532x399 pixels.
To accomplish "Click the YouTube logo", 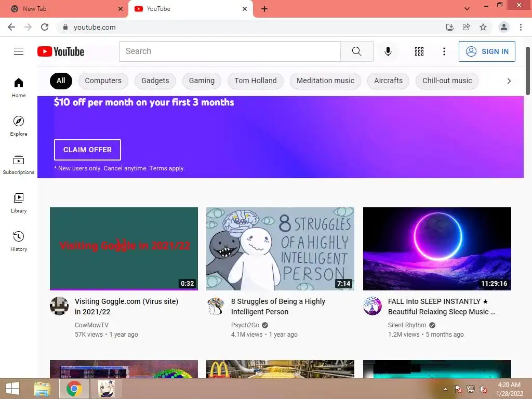I will coord(61,51).
